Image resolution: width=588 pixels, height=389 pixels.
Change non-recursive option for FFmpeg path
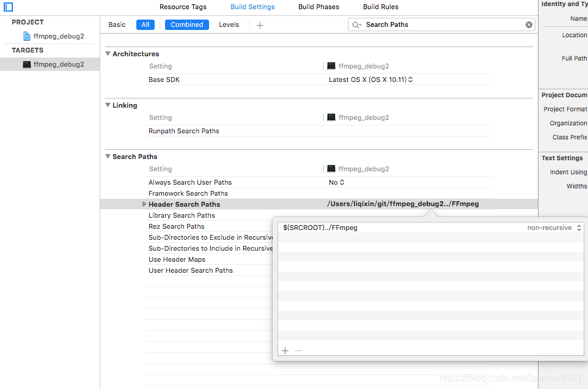[x=554, y=228]
